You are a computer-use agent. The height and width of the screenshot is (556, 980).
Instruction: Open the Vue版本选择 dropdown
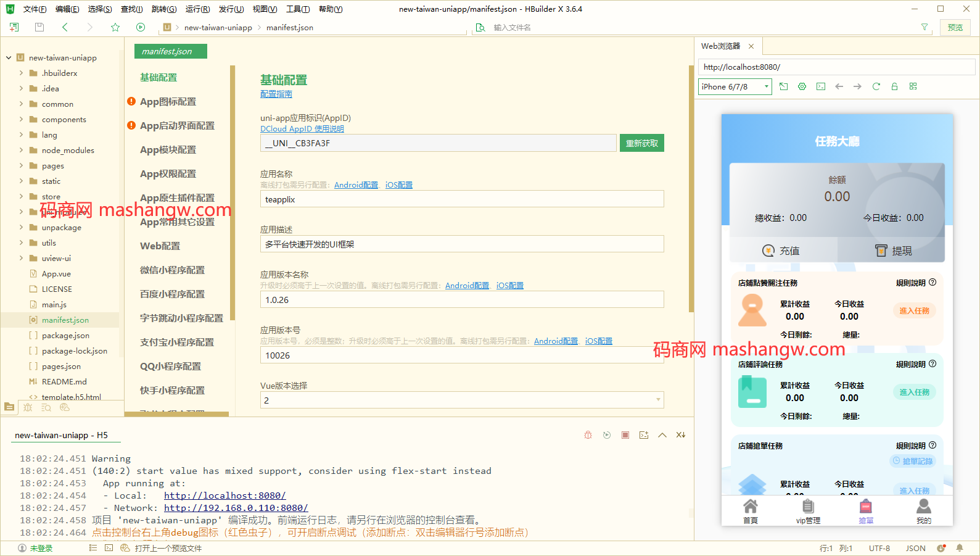pyautogui.click(x=461, y=400)
